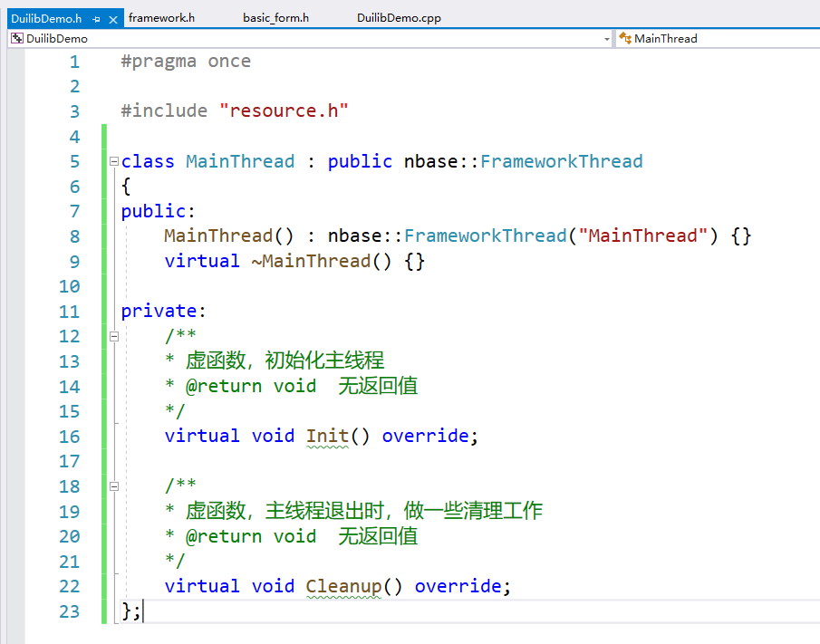Close the DuilibDemo.h tab
820x644 pixels.
pyautogui.click(x=113, y=18)
